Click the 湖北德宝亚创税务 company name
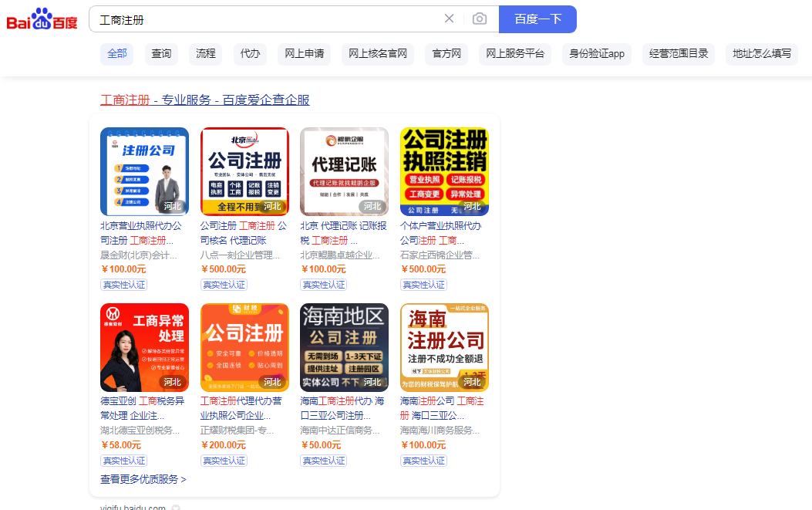The width and height of the screenshot is (812, 510). [x=140, y=431]
